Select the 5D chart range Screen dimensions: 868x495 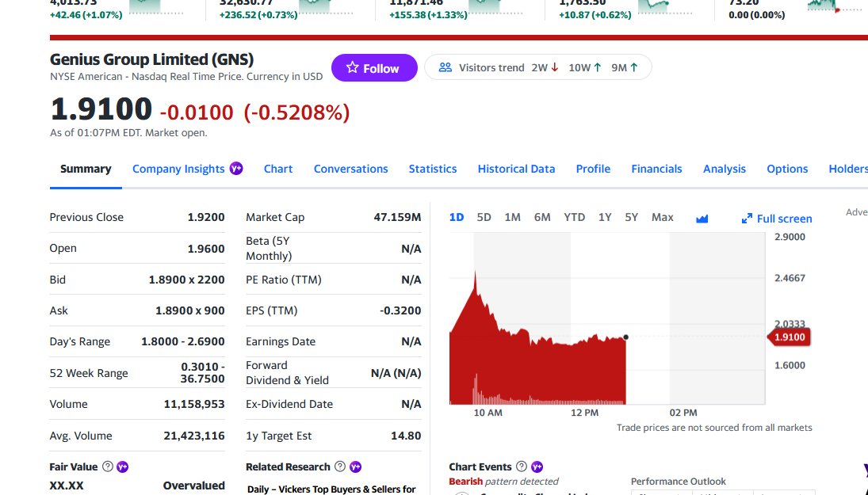[484, 217]
